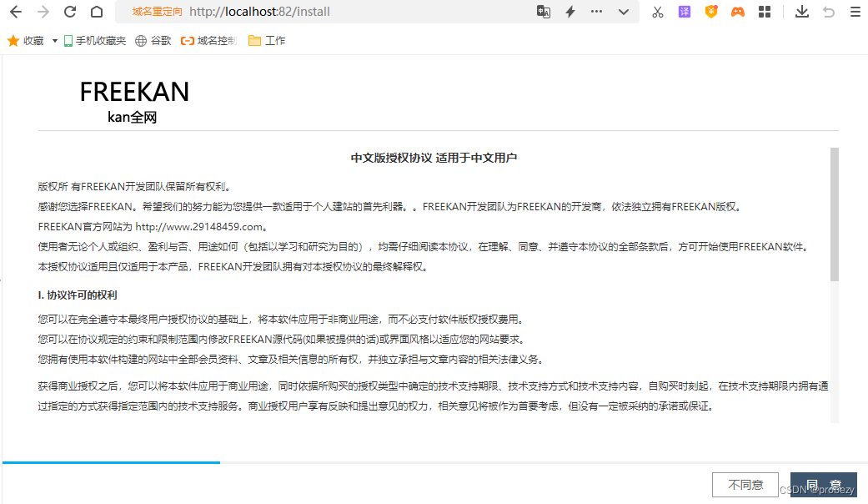
Task: Open the game controller extension icon
Action: click(738, 12)
